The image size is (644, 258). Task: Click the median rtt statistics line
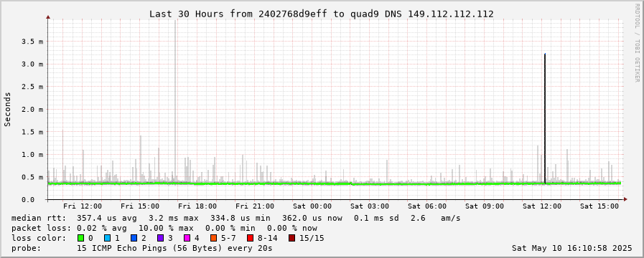tap(235, 218)
